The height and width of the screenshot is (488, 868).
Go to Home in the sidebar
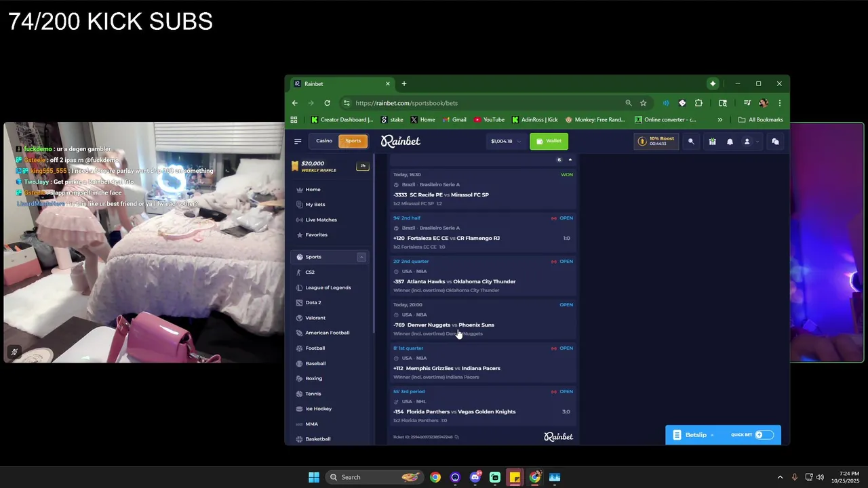point(313,190)
